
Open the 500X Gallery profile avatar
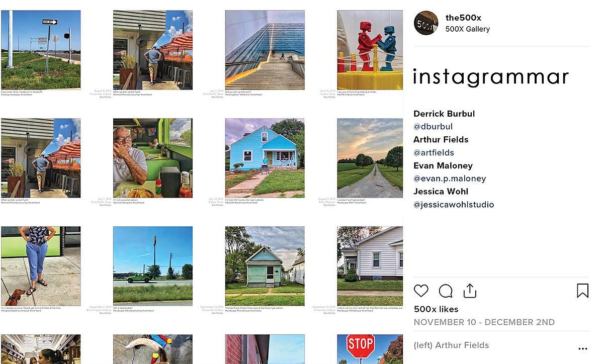425,23
